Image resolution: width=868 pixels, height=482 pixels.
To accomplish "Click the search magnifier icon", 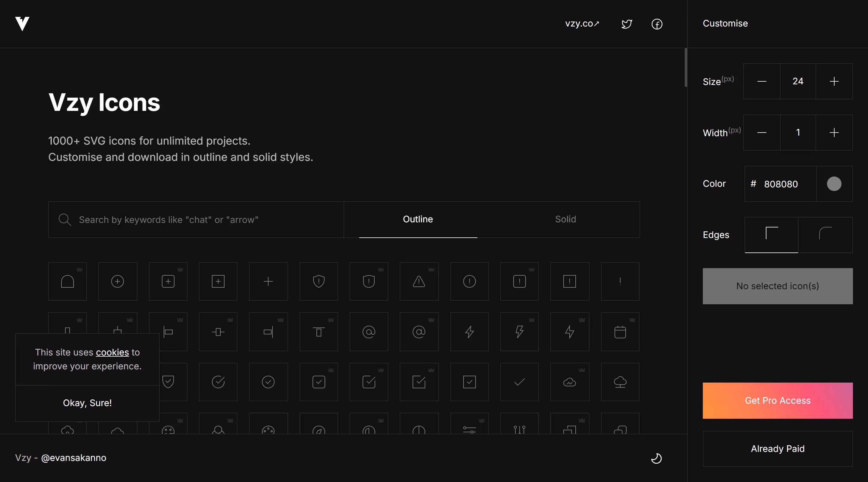I will (65, 220).
